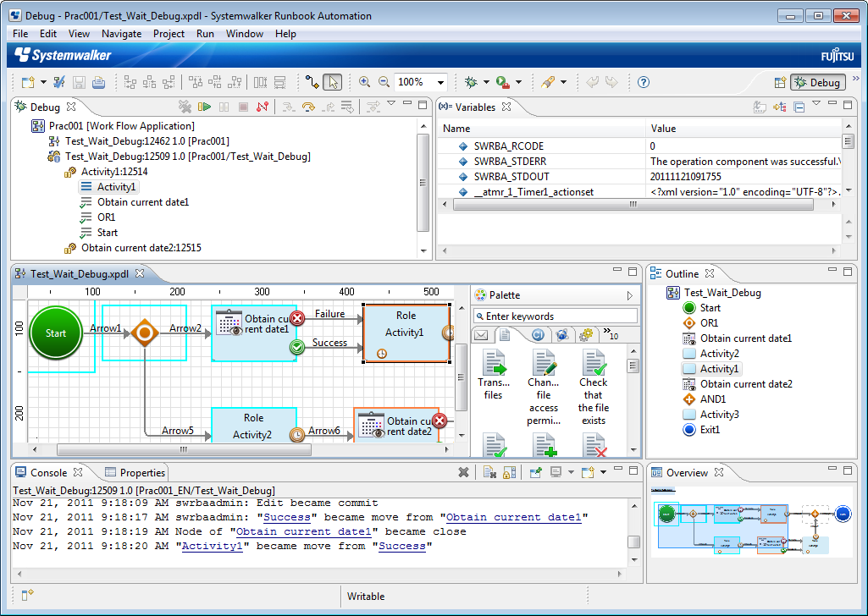The image size is (868, 616).
Task: Open the Run menu
Action: (206, 34)
